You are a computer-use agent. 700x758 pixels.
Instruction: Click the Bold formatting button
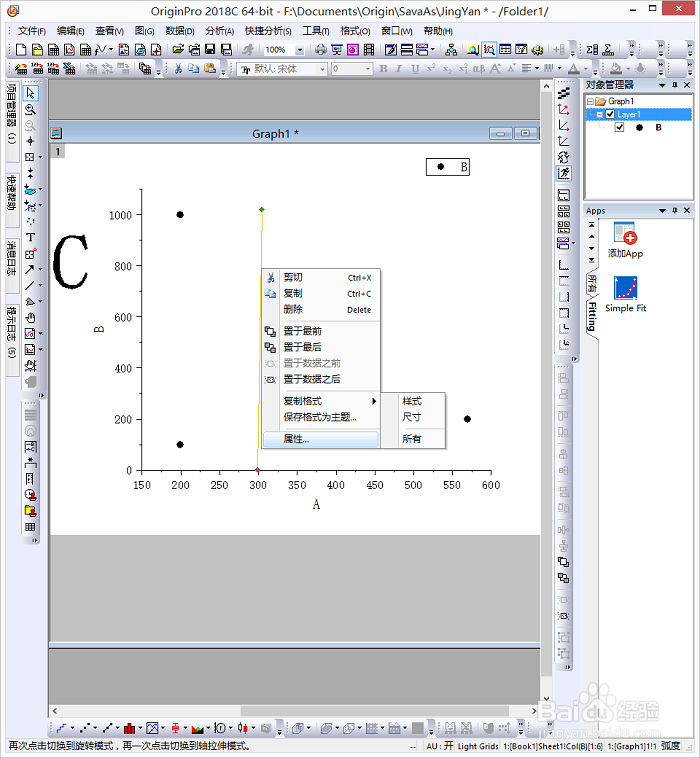383,69
